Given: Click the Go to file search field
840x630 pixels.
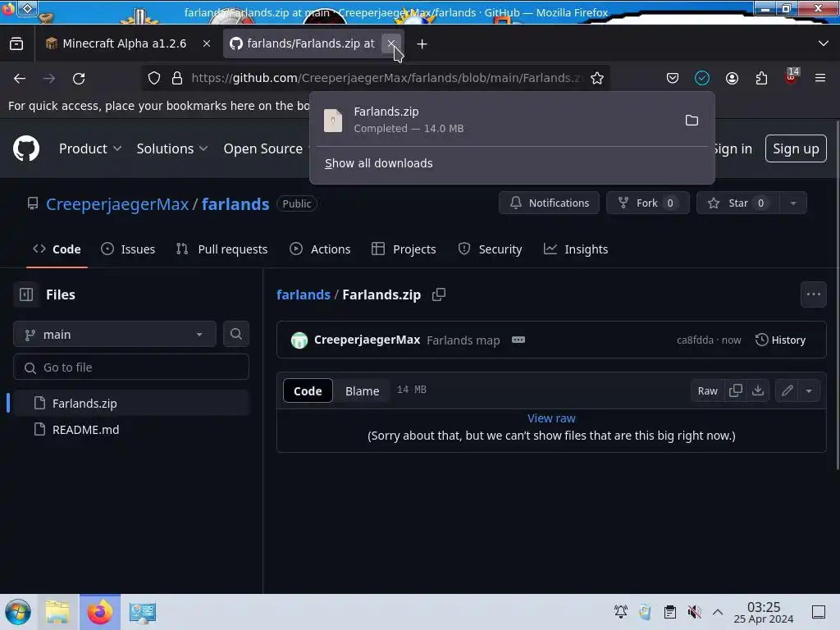Looking at the screenshot, I should click(x=131, y=367).
